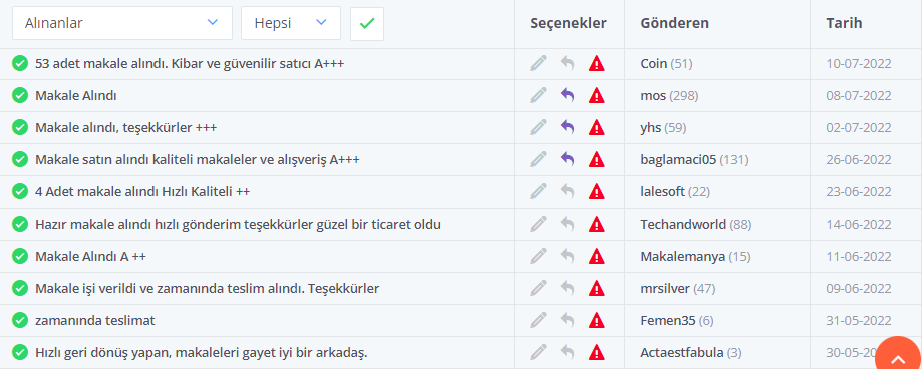Click the warning report icon for mrsilver
The height and width of the screenshot is (369, 922).
[x=597, y=288]
